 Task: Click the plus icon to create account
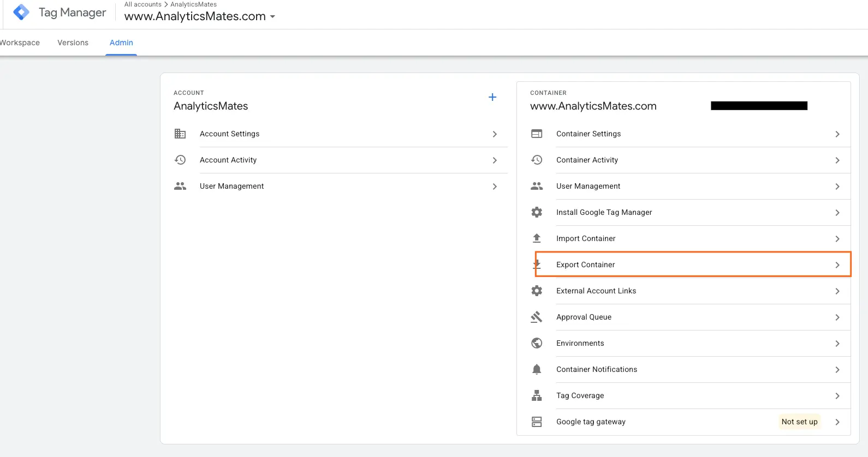[492, 97]
